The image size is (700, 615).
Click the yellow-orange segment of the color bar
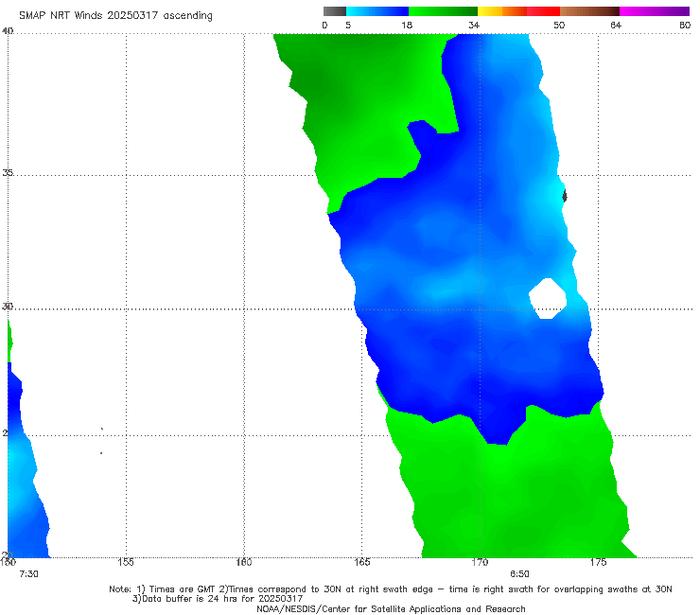click(502, 11)
